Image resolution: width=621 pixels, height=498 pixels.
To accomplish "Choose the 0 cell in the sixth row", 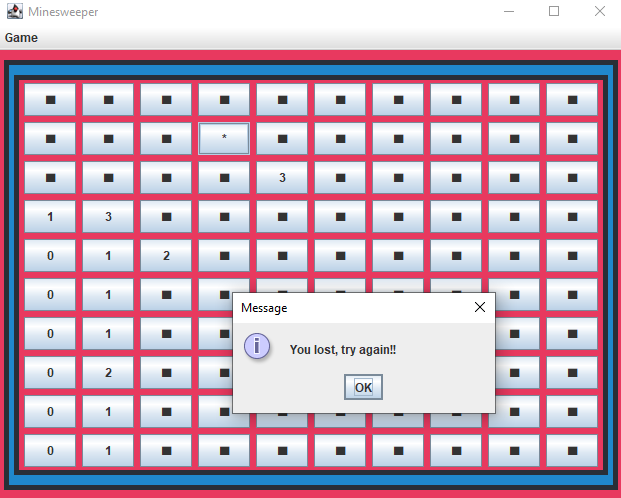I will [50, 294].
